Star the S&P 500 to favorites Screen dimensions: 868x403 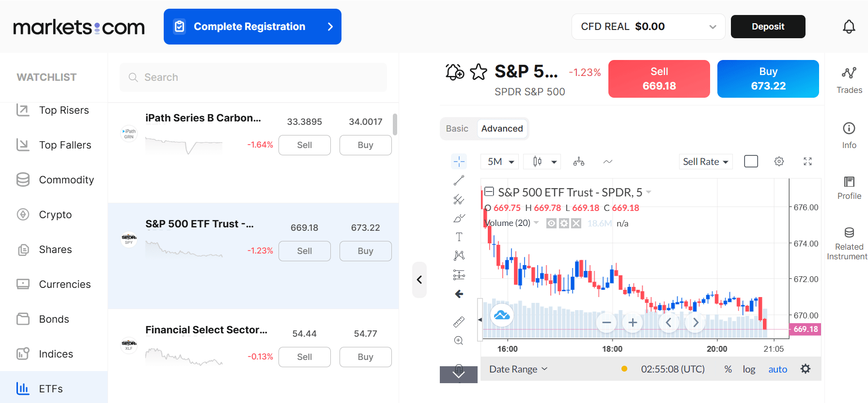pyautogui.click(x=478, y=71)
